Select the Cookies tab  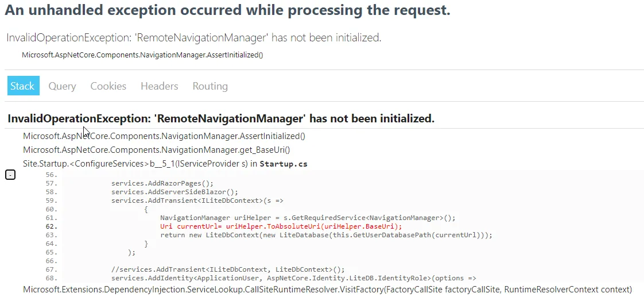coord(108,86)
